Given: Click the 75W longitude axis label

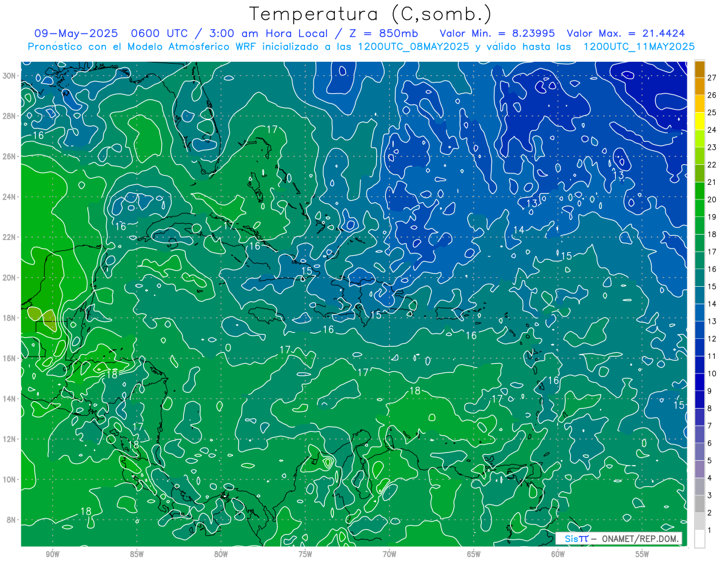Looking at the screenshot, I should tap(305, 554).
